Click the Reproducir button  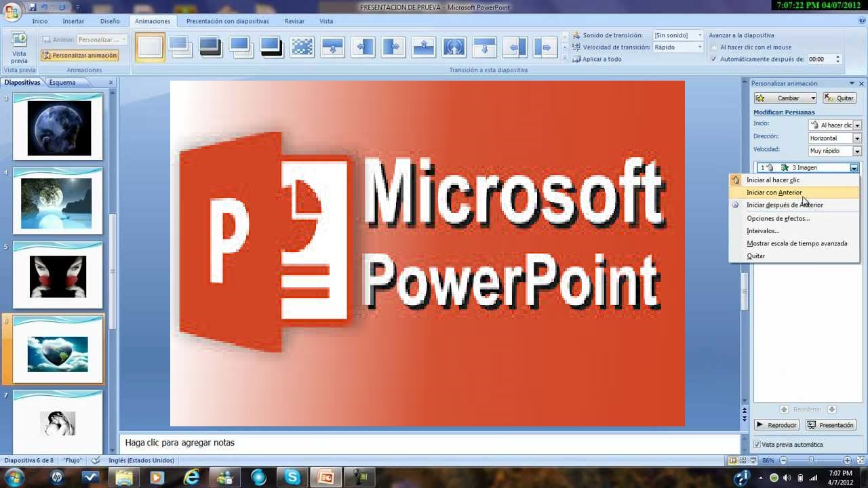[x=776, y=425]
